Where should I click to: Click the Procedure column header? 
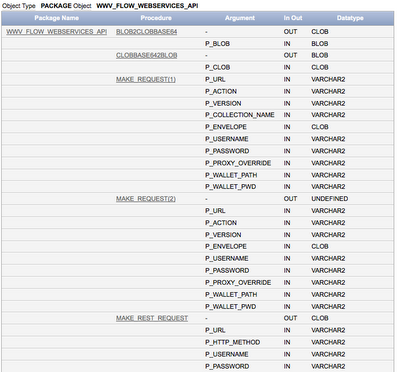156,18
